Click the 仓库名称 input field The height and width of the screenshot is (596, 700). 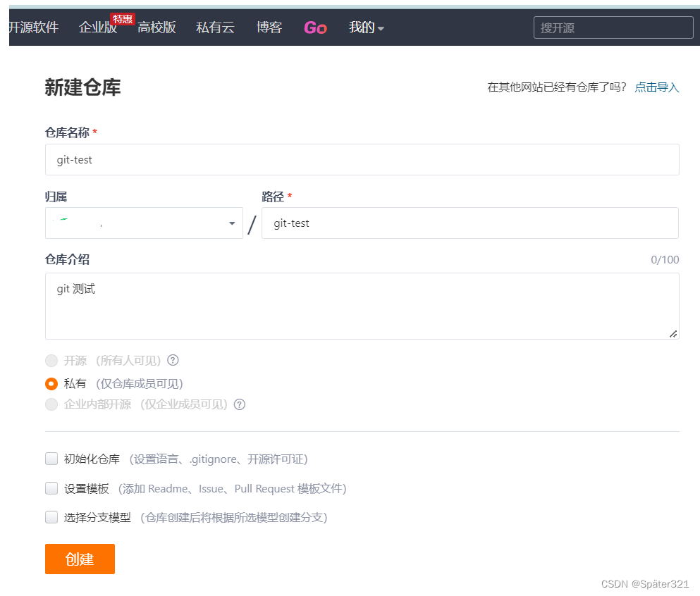pos(362,160)
